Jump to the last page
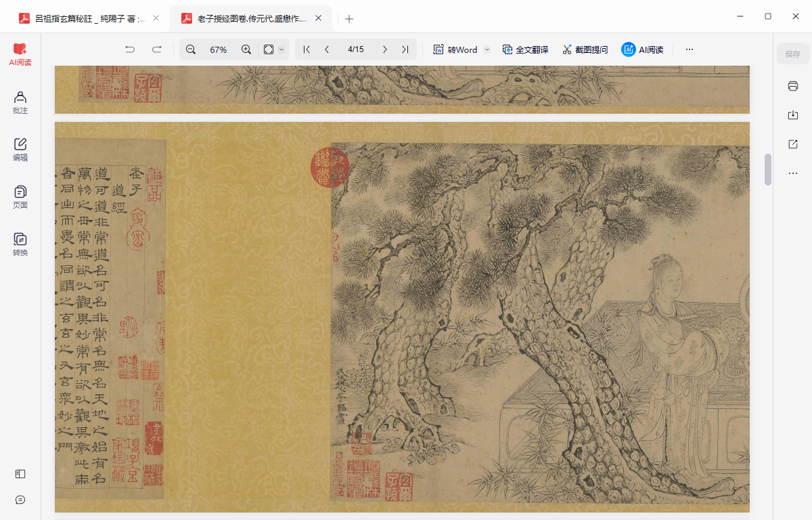 coord(405,49)
